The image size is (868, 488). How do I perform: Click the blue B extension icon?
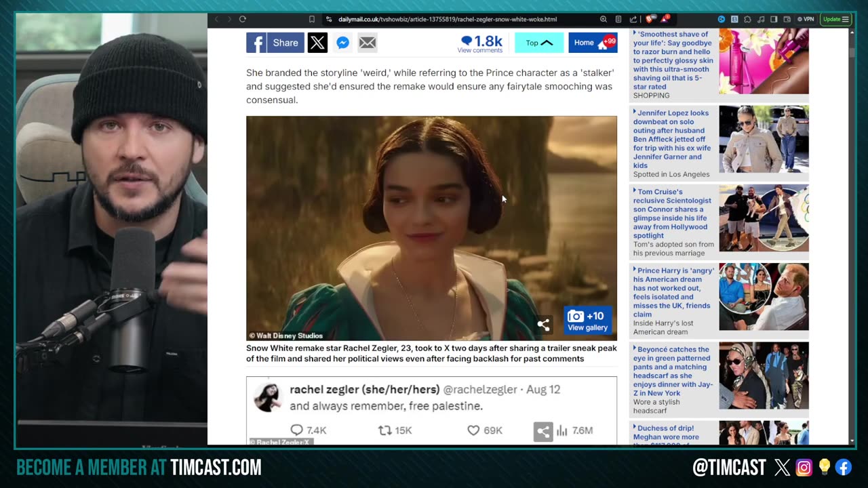pyautogui.click(x=734, y=20)
